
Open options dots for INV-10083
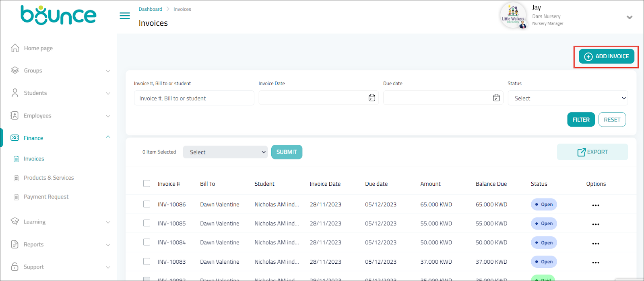click(x=596, y=263)
